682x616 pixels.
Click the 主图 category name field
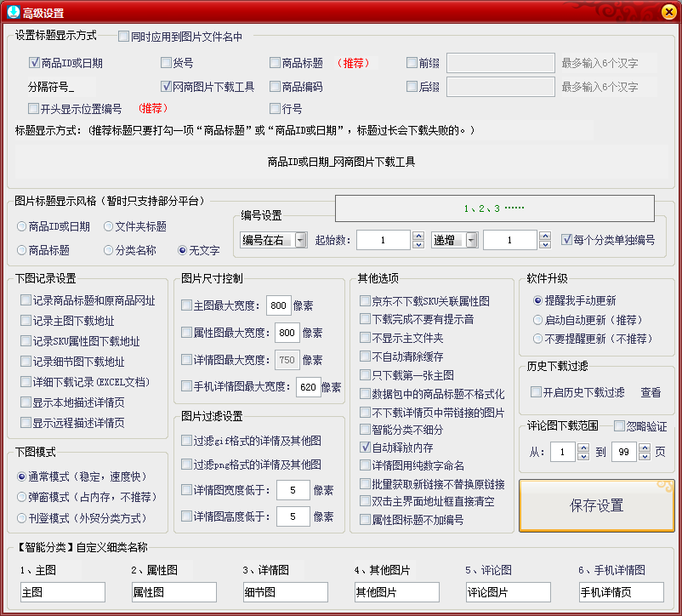point(63,592)
